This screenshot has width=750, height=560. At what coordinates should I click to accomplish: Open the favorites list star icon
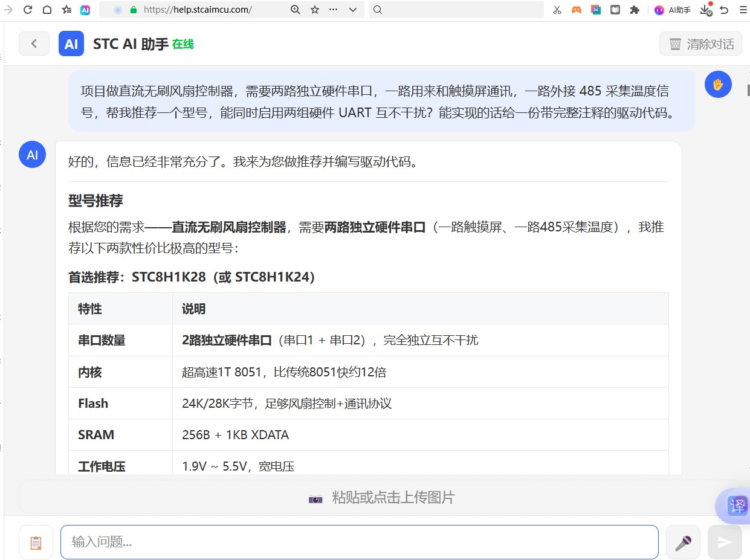click(x=66, y=10)
